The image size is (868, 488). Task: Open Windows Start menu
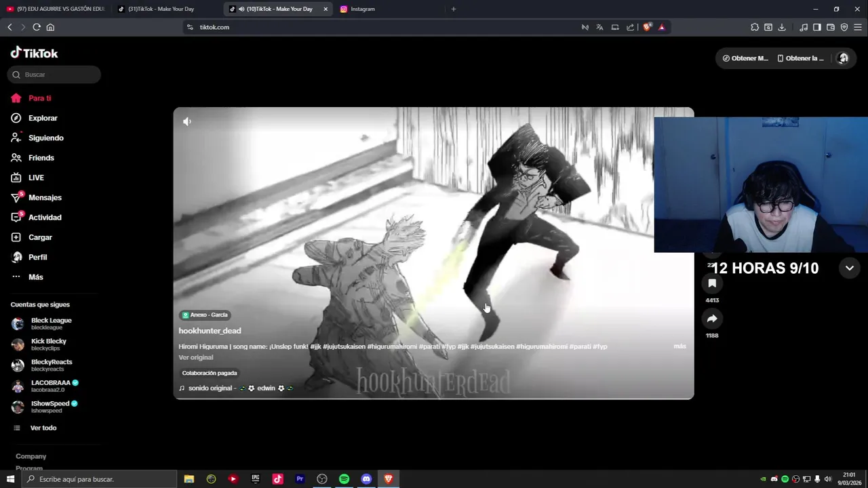10,479
